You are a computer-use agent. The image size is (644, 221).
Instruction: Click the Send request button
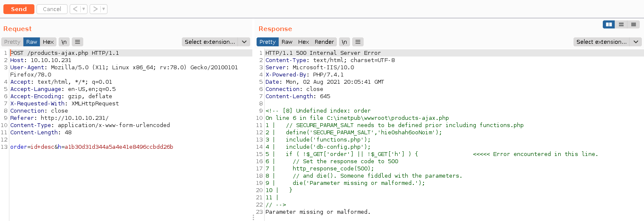19,9
